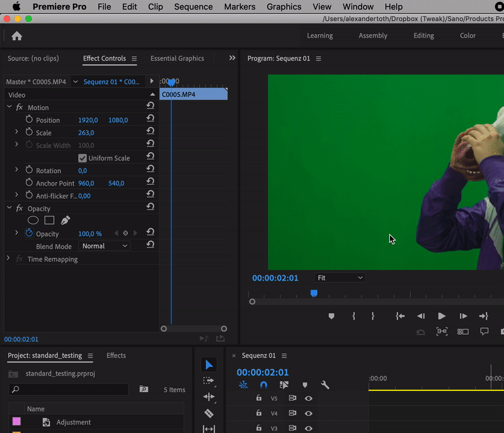Viewport: 504px width, 433px height.
Task: Select the Selection tool in timeline toolbar
Action: pyautogui.click(x=209, y=364)
